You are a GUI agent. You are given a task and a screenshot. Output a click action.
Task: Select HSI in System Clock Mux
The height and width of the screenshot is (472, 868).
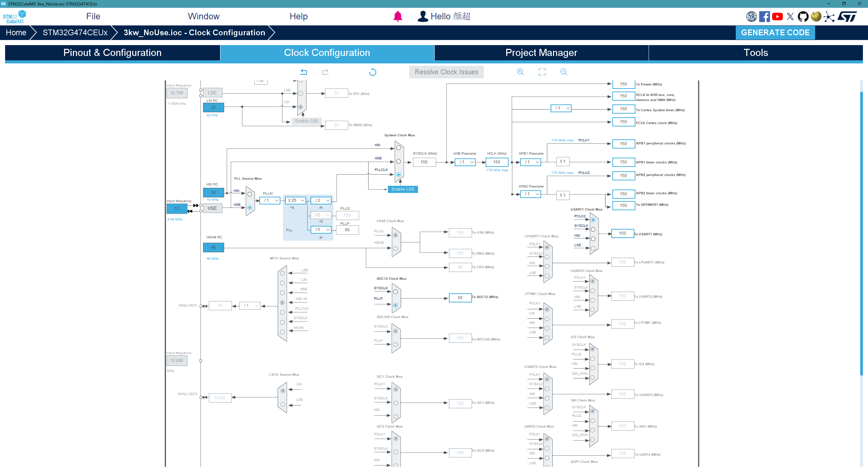coord(398,148)
